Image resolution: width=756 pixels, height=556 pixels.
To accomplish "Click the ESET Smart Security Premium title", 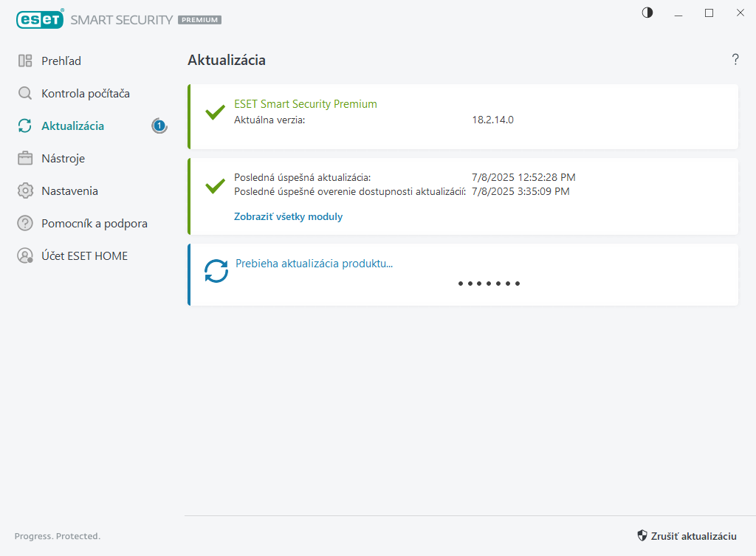I will [x=305, y=104].
